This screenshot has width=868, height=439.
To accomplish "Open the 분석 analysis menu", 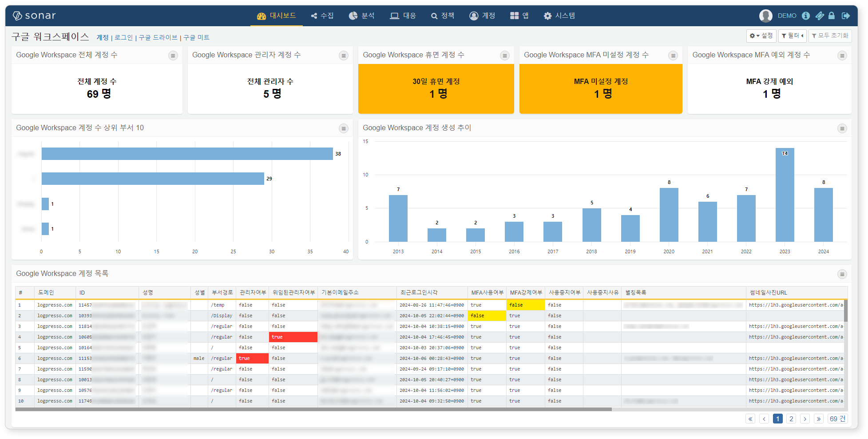I will [361, 16].
